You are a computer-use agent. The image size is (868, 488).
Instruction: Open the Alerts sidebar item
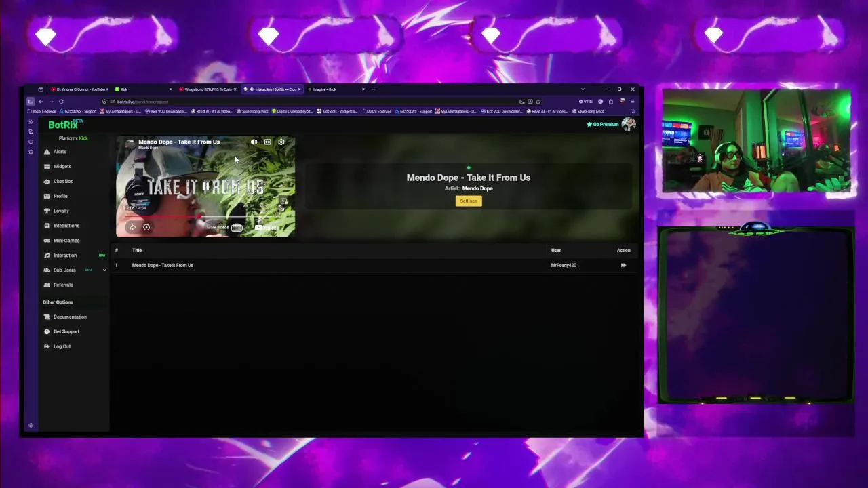60,152
